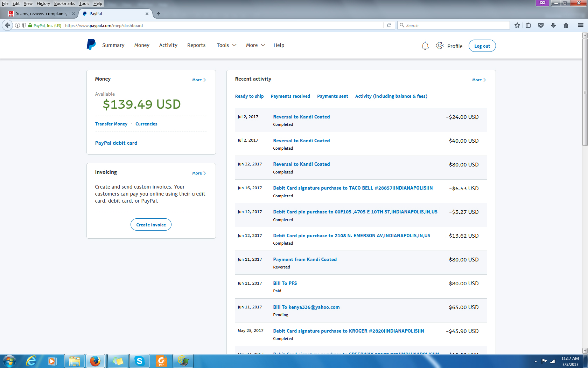
Task: Open the orange PDF app on taskbar
Action: (161, 361)
